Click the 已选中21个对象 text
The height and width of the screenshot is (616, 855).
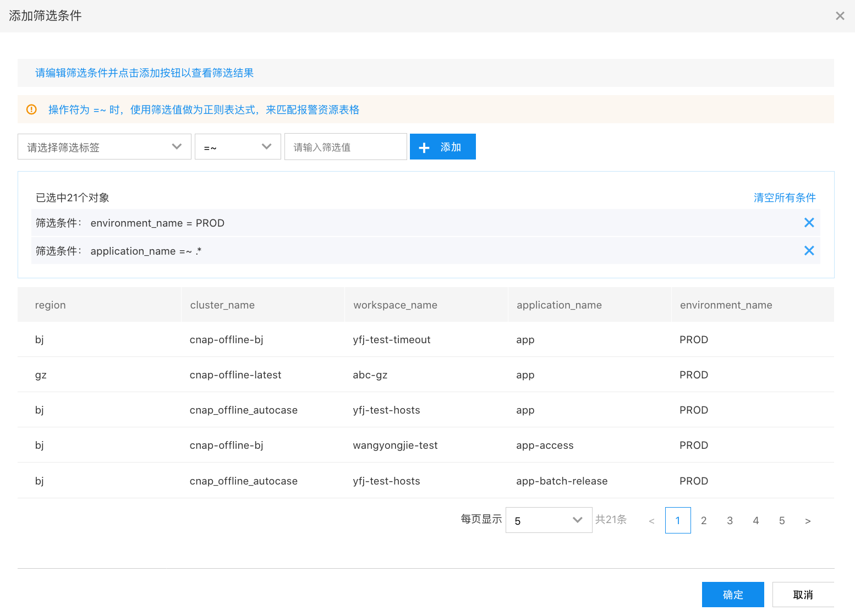(73, 197)
